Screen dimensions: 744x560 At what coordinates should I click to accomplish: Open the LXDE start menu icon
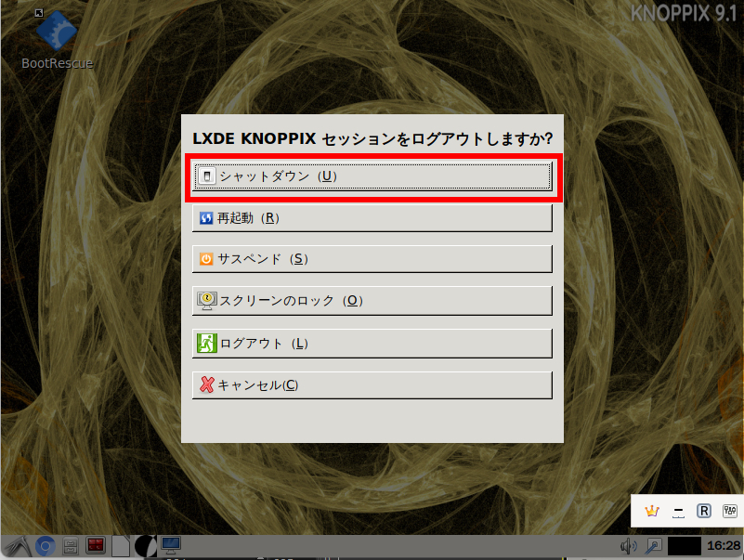click(17, 546)
